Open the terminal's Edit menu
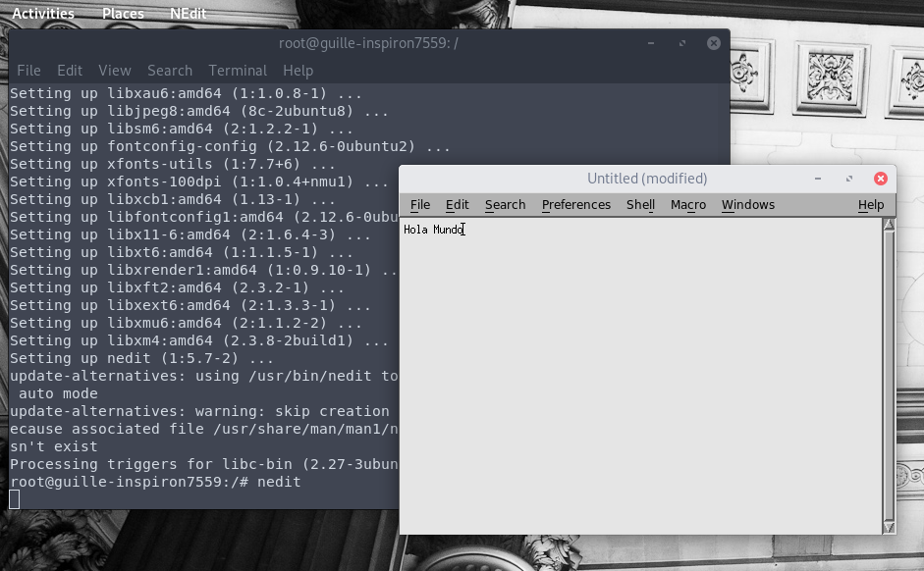The image size is (924, 571). [70, 71]
